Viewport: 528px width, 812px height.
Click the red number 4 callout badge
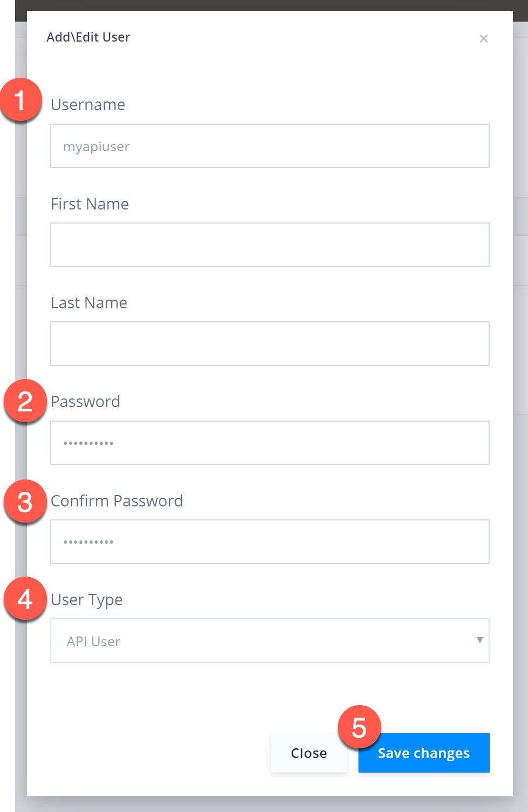tap(25, 599)
